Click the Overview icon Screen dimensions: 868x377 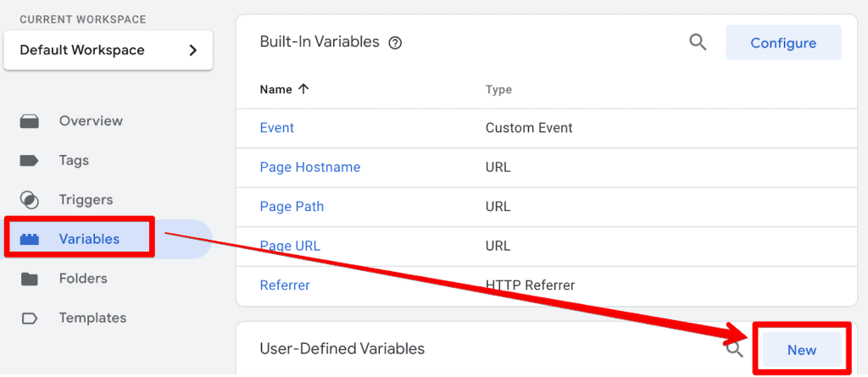coord(30,121)
